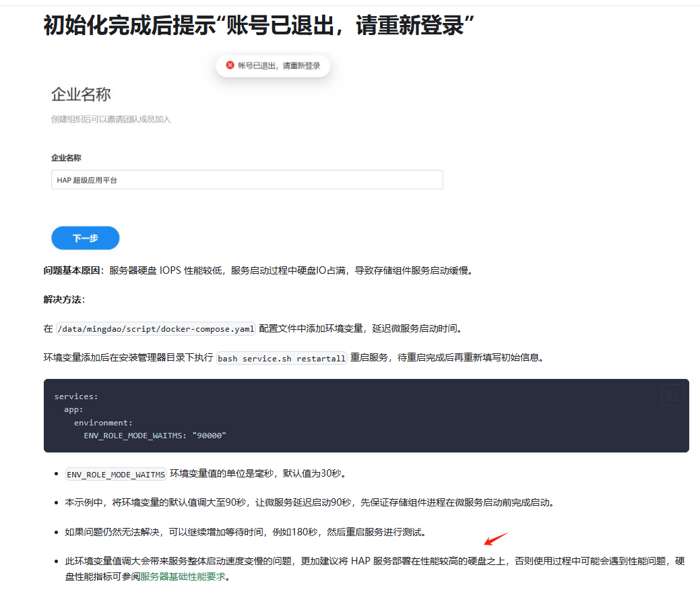Click the services: line in code block
The image size is (700, 592).
76,396
